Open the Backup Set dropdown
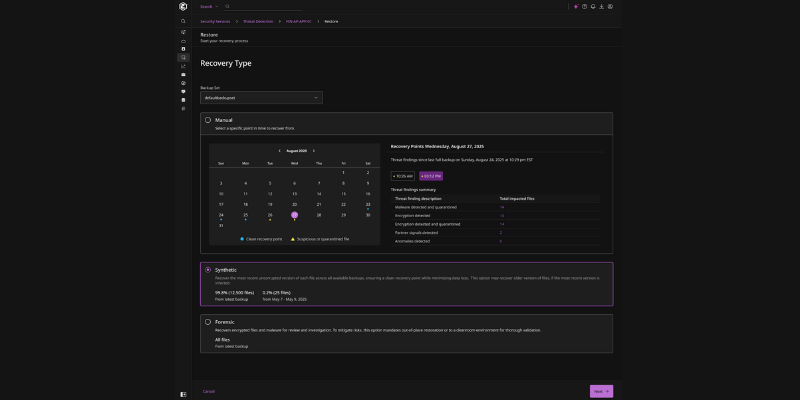The height and width of the screenshot is (400, 800). [261, 98]
